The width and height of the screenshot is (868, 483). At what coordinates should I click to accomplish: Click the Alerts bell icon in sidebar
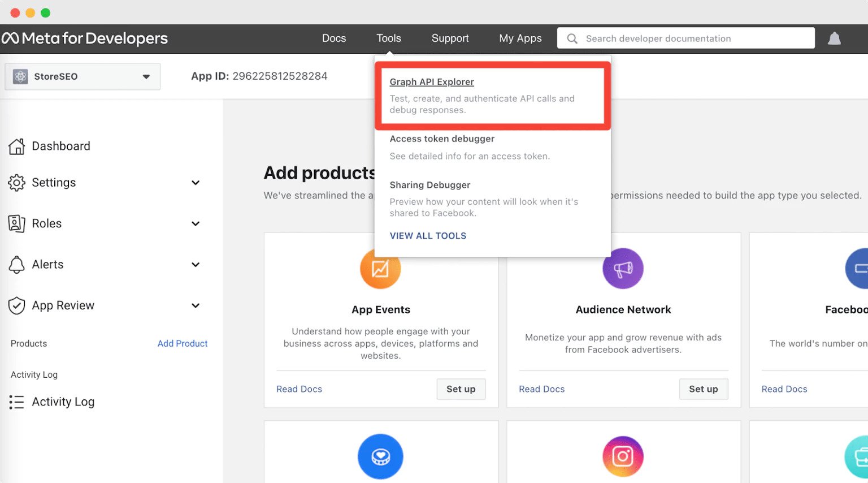coord(16,265)
